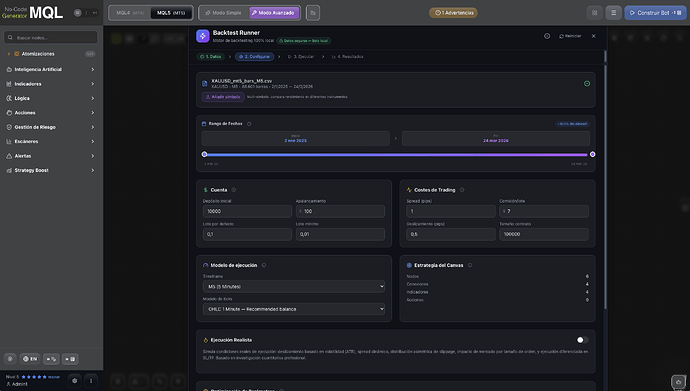Click the 100% del dataset badge
This screenshot has height=391, width=690.
[572, 124]
